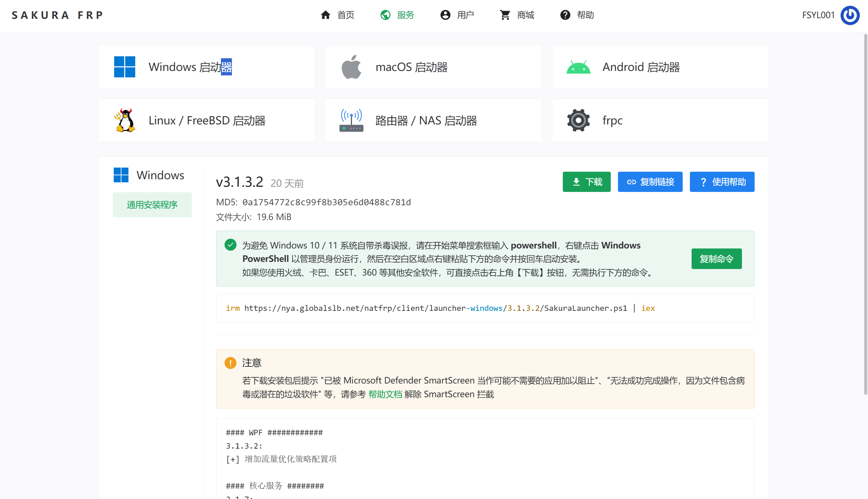Click the 文件大小 19.6 MiB text
Viewport: 868px width, 499px height.
pos(253,217)
